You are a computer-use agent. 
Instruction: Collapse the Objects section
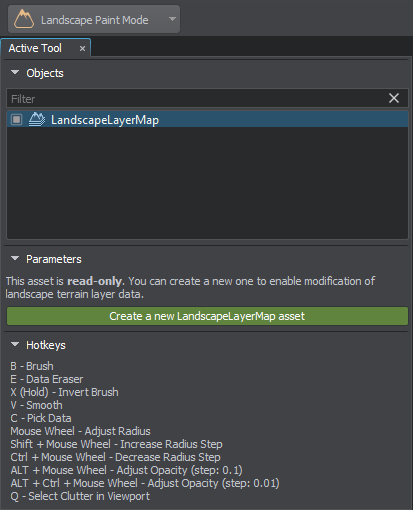(x=15, y=73)
